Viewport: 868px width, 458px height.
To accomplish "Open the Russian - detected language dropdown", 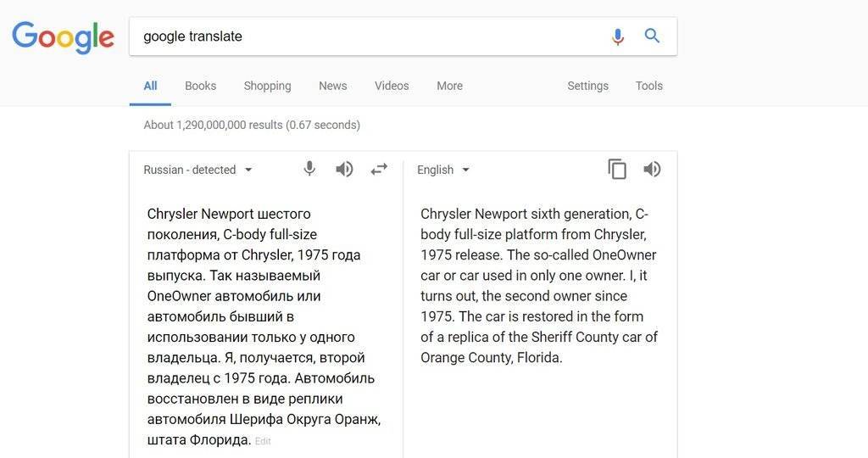I will (198, 170).
